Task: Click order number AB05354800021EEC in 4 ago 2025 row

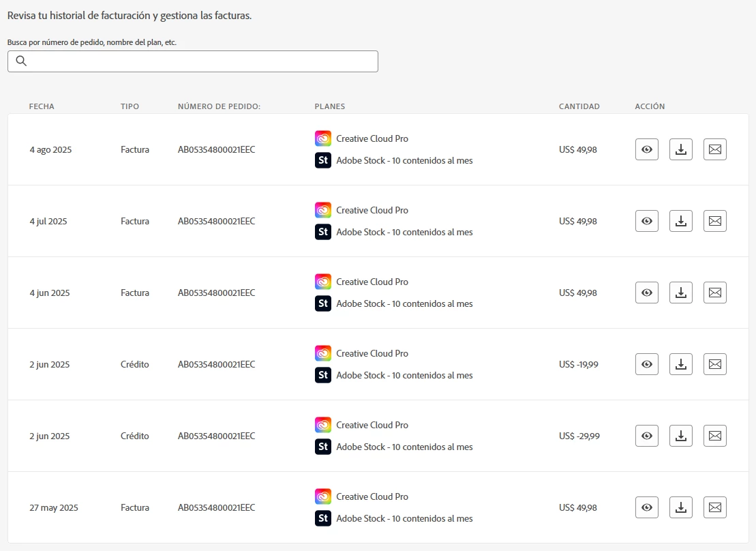Action: [x=217, y=149]
